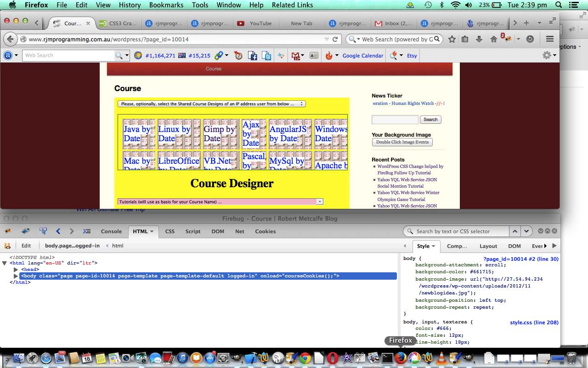The image size is (588, 368).
Task: Click the style.css (line 208) source link
Action: pos(534,322)
